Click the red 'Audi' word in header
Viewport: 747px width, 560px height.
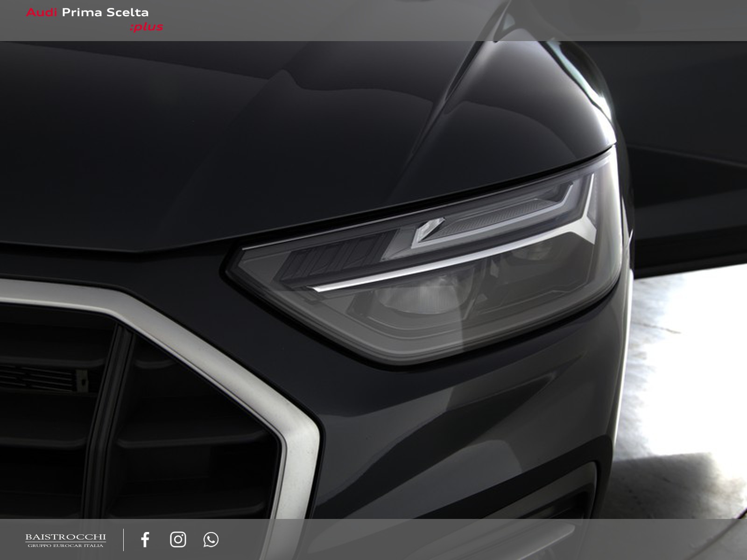pyautogui.click(x=41, y=13)
